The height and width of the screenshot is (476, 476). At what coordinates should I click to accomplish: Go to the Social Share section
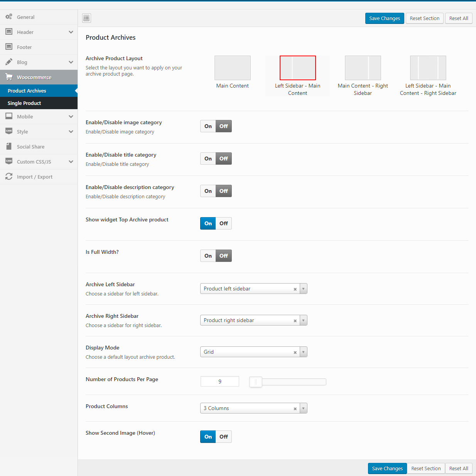click(30, 147)
